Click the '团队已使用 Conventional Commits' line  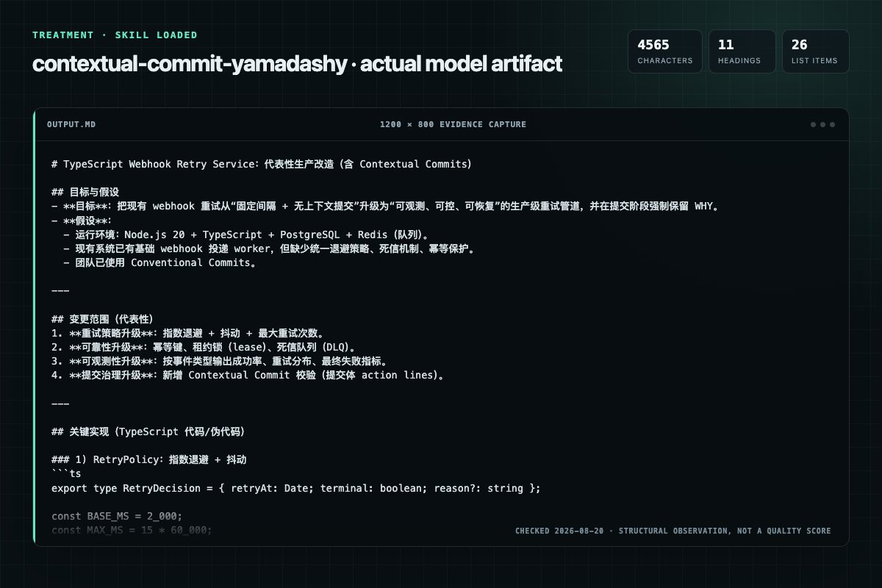161,262
